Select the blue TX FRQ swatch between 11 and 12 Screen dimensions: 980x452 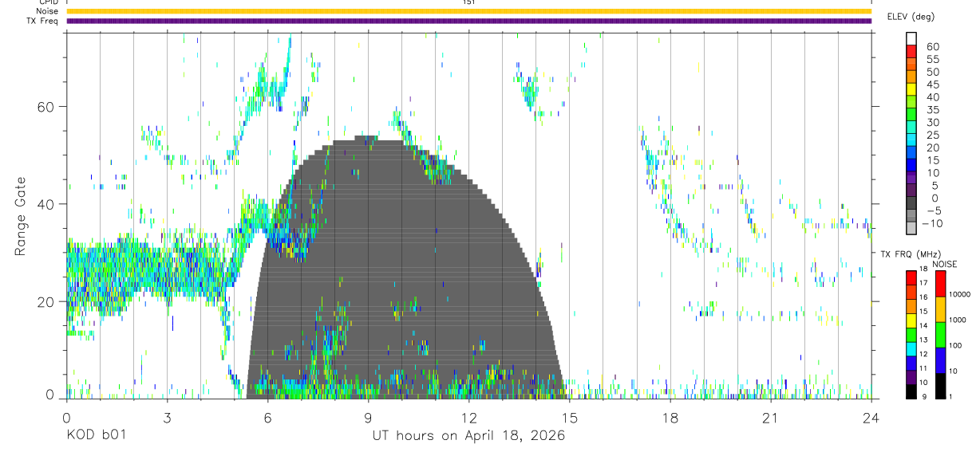point(911,362)
